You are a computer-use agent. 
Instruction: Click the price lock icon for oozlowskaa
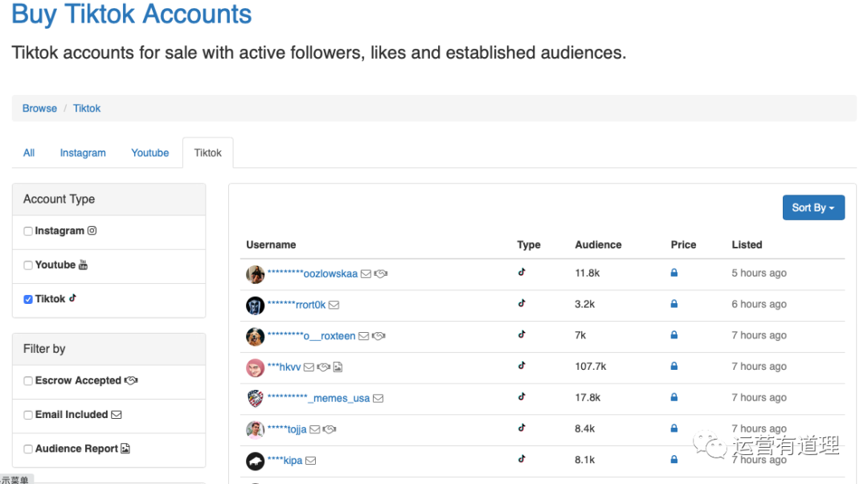pyautogui.click(x=674, y=273)
